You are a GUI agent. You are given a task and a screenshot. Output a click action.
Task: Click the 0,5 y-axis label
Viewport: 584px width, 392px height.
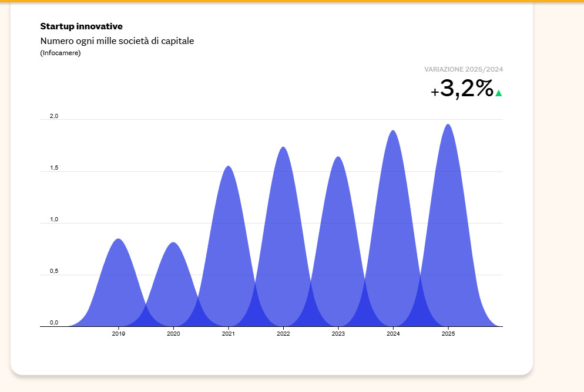pyautogui.click(x=53, y=271)
